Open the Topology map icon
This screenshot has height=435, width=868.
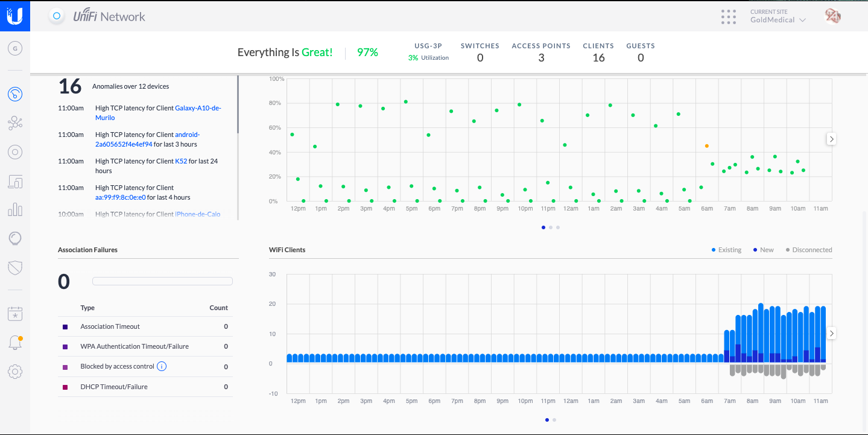pyautogui.click(x=15, y=123)
